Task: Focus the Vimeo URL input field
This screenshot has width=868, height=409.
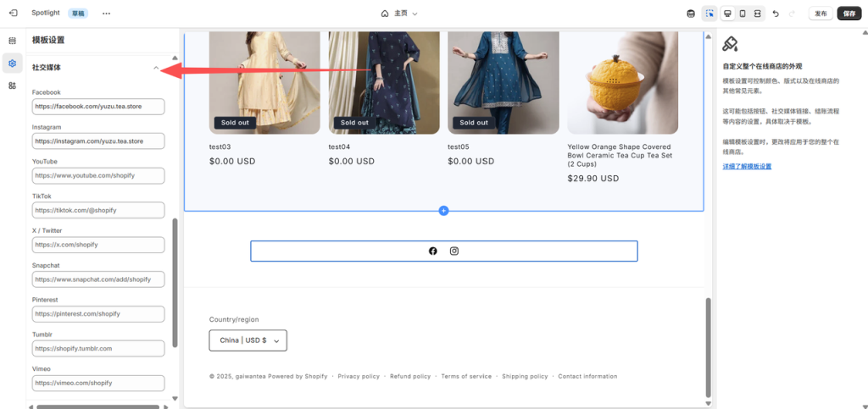Action: [x=98, y=383]
